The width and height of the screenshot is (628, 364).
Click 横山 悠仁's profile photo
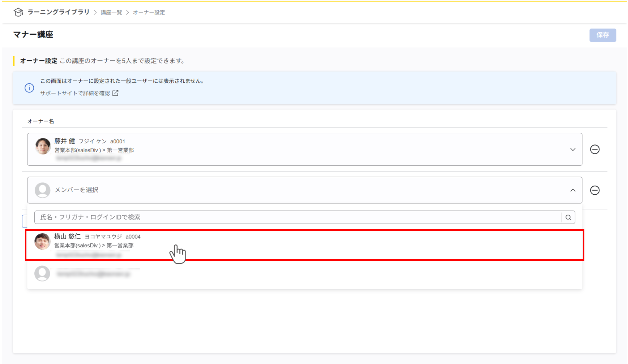[x=42, y=241]
